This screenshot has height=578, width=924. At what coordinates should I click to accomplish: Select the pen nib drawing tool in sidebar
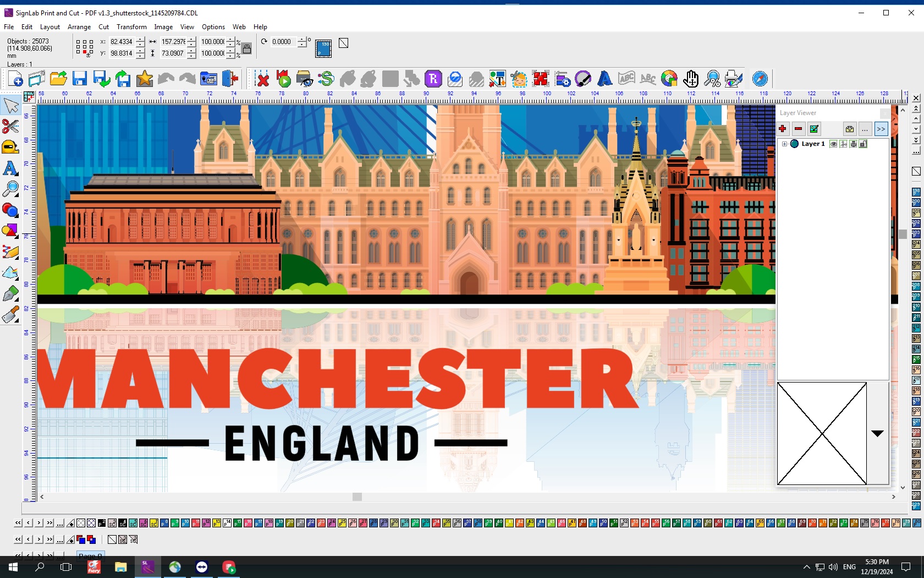pyautogui.click(x=11, y=293)
